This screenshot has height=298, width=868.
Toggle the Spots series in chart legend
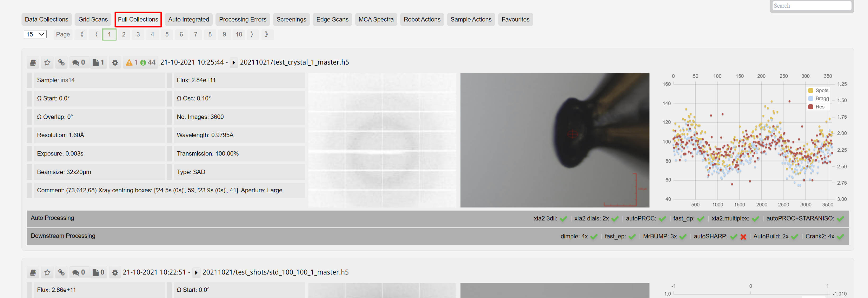(818, 90)
